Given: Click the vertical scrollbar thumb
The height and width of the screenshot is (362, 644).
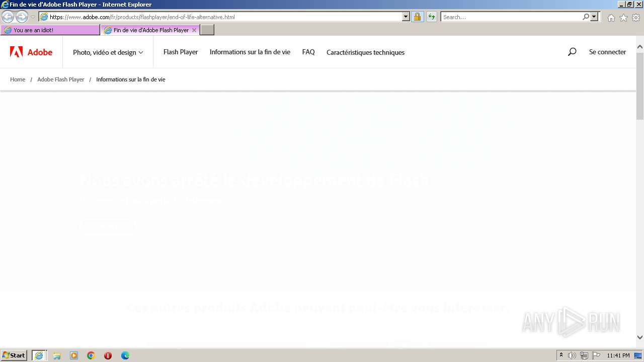Looking at the screenshot, I should pyautogui.click(x=640, y=85).
